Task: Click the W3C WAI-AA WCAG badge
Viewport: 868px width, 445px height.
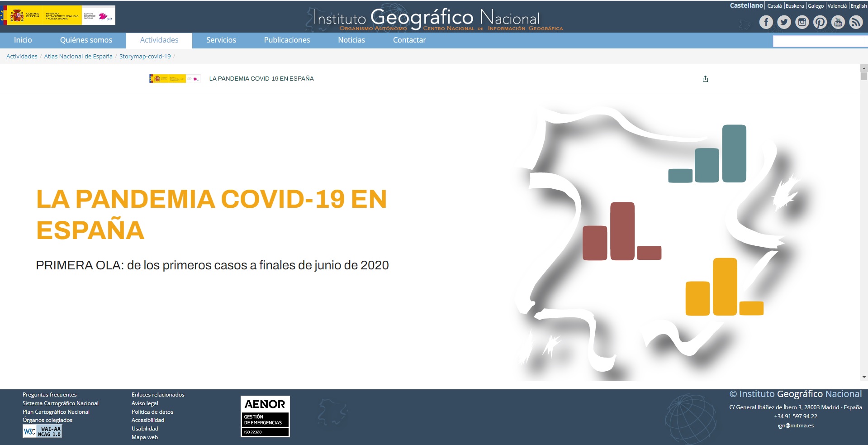Action: (x=42, y=431)
